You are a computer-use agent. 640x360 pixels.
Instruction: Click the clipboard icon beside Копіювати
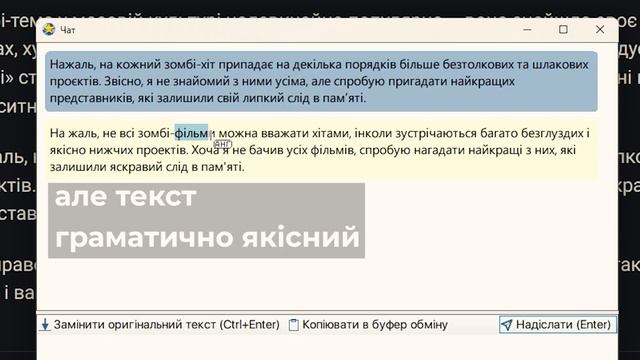click(293, 325)
